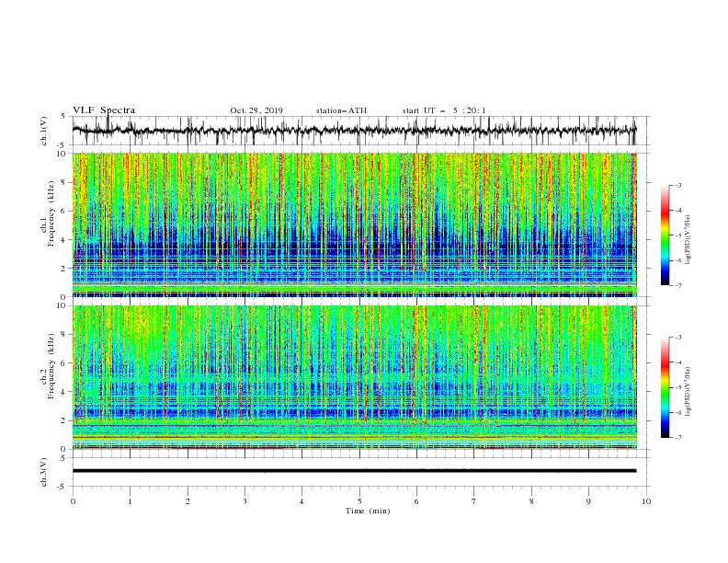The width and height of the screenshot is (728, 563).
Task: Click the "VLF Spectra" plot title
Action: pyautogui.click(x=104, y=110)
